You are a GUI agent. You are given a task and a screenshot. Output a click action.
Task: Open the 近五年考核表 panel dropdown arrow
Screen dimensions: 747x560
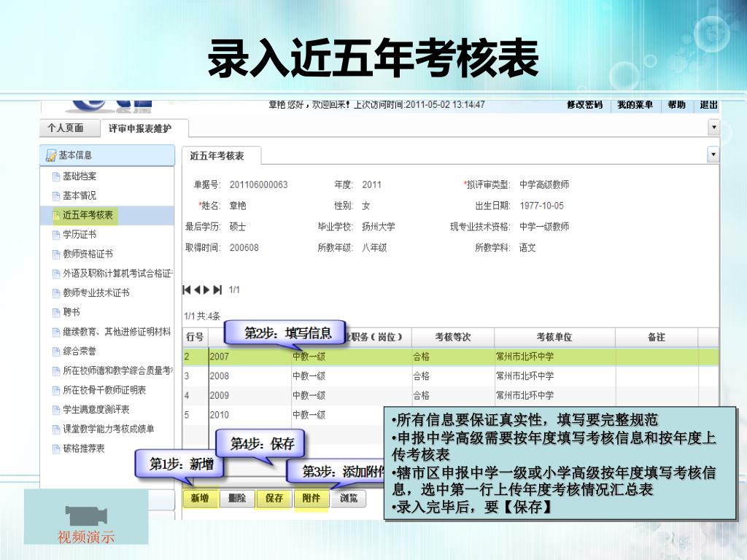click(x=713, y=155)
